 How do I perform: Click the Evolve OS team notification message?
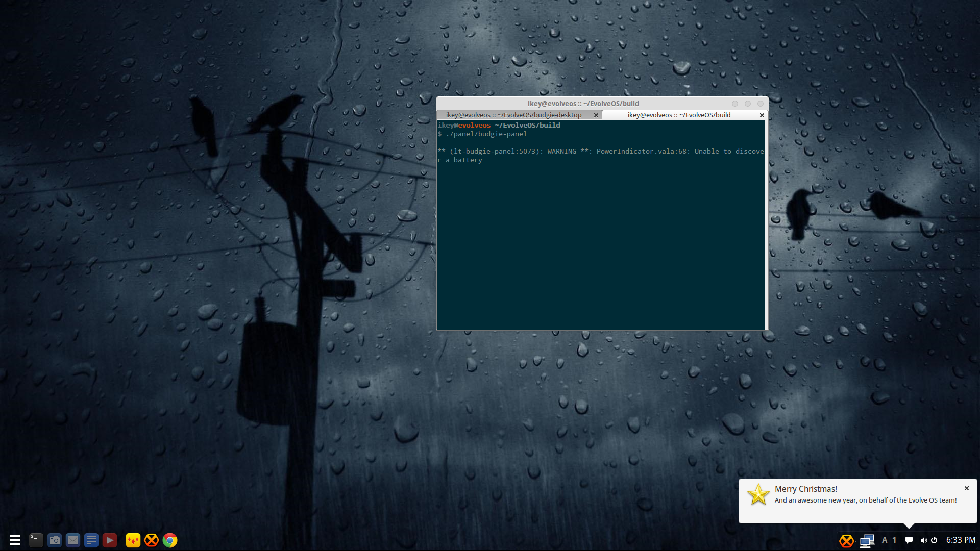pos(866,500)
